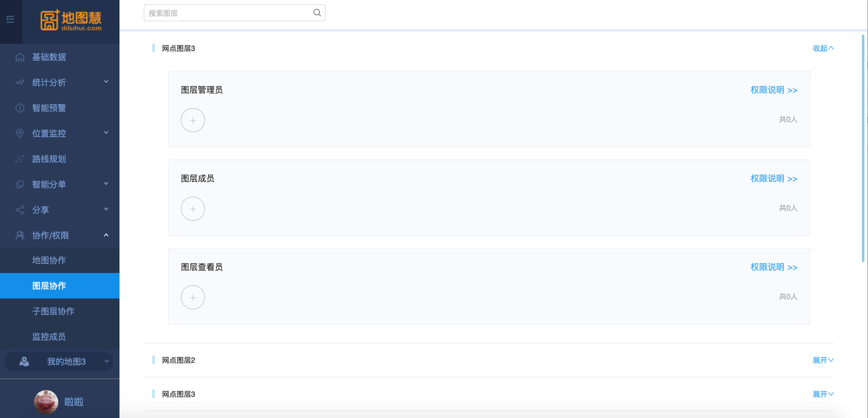Open the 路线规划 menu item
The image size is (868, 418).
coord(60,159)
